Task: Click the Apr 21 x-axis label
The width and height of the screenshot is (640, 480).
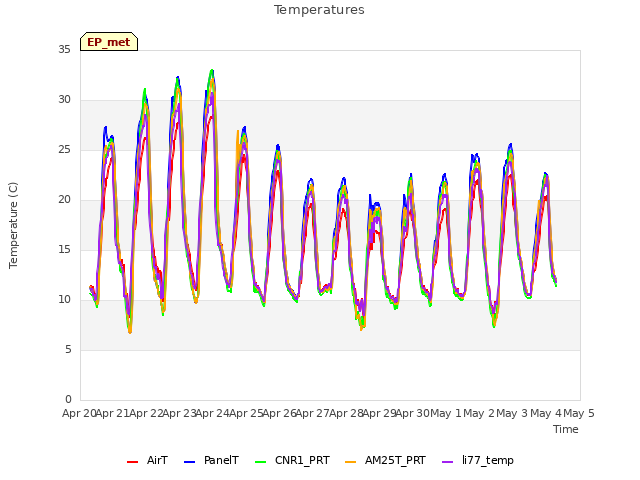Action: (x=113, y=413)
